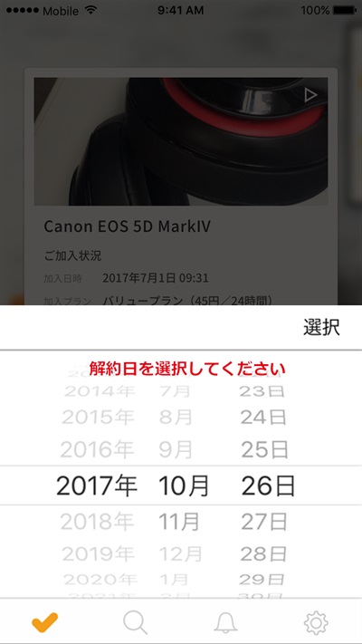Choose 2019年 in the year wheel

point(98,554)
